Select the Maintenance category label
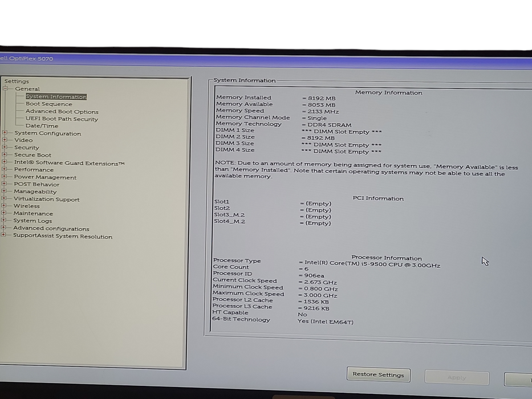 [x=33, y=213]
